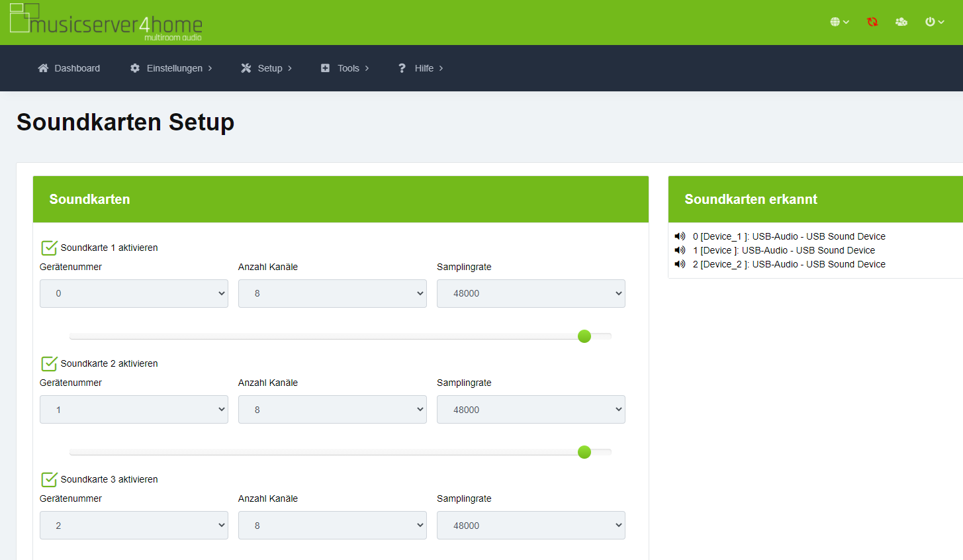Screen dimensions: 963x560
Task: Open Anzahl Kanäle dropdown for Soundkarte 3
Action: click(x=332, y=526)
